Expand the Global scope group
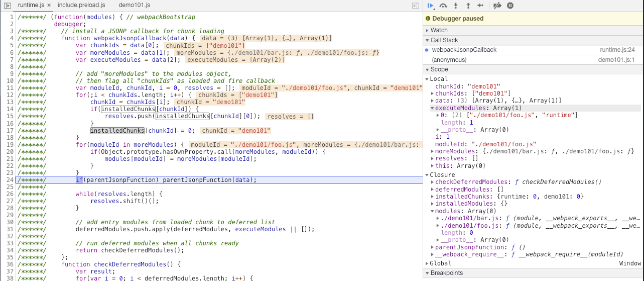This screenshot has height=281, width=644. (427, 263)
